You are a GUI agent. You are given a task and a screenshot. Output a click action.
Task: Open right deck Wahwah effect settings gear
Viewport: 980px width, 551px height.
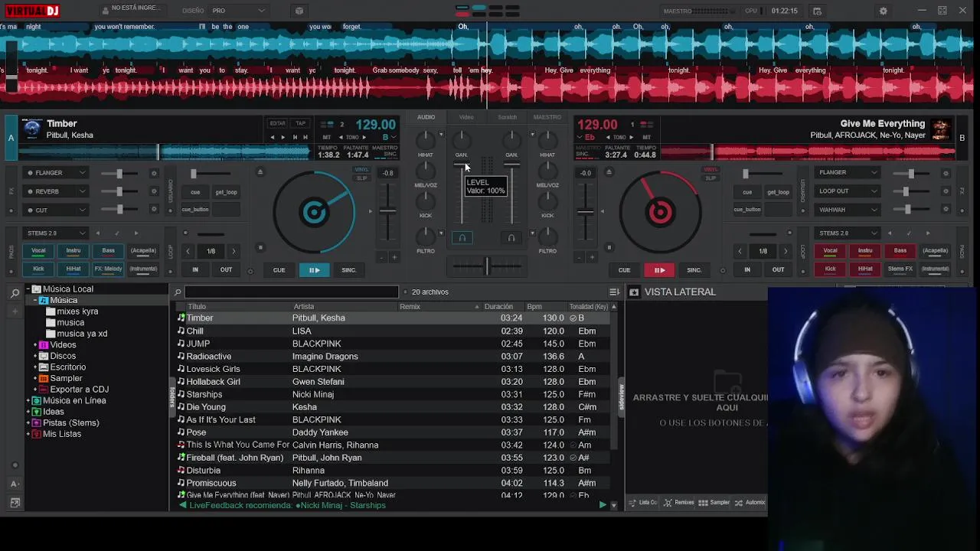point(946,210)
